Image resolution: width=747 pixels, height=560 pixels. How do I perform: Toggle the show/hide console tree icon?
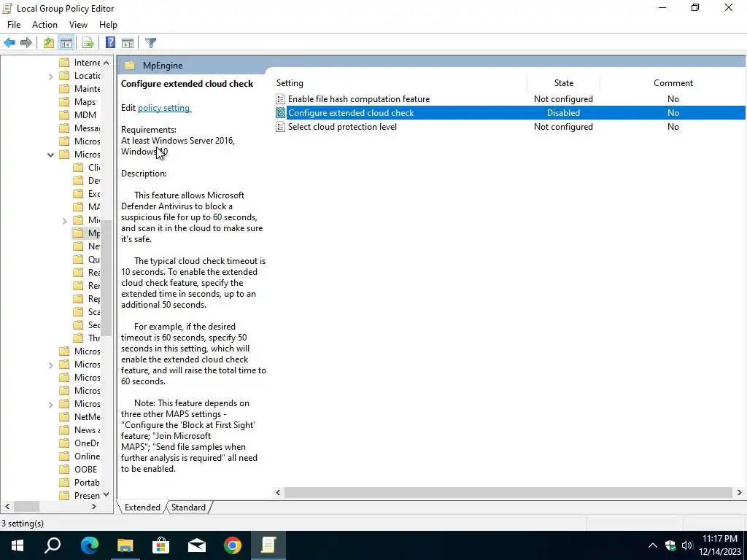[66, 43]
